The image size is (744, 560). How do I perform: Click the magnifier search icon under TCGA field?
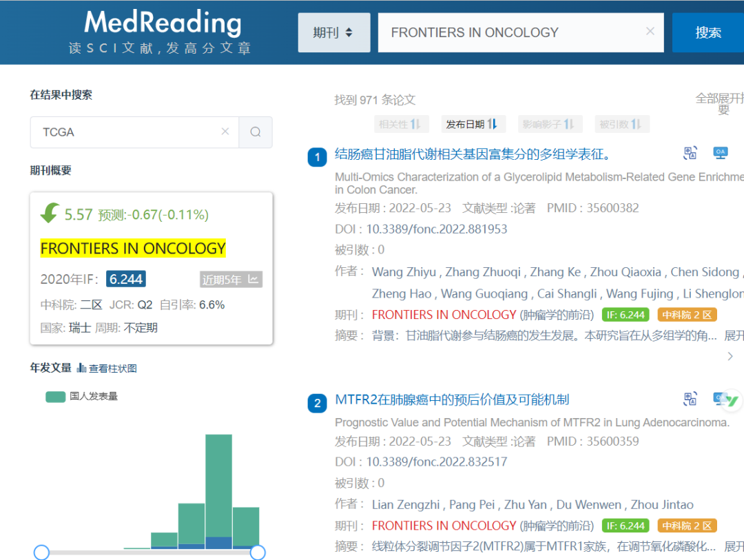click(x=255, y=132)
